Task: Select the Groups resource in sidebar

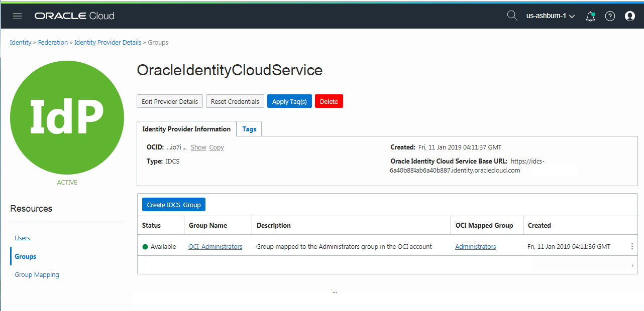Action: pos(25,256)
